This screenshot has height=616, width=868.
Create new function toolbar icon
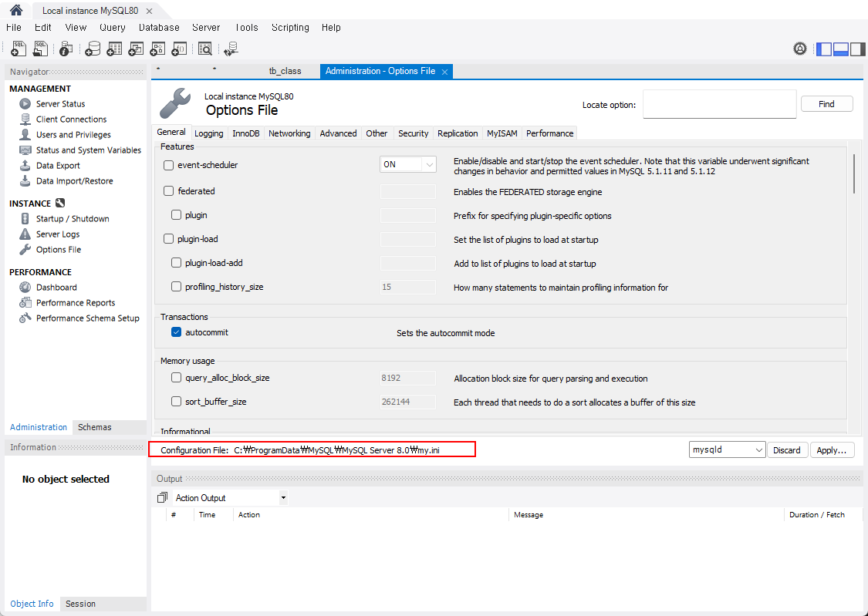click(x=179, y=49)
